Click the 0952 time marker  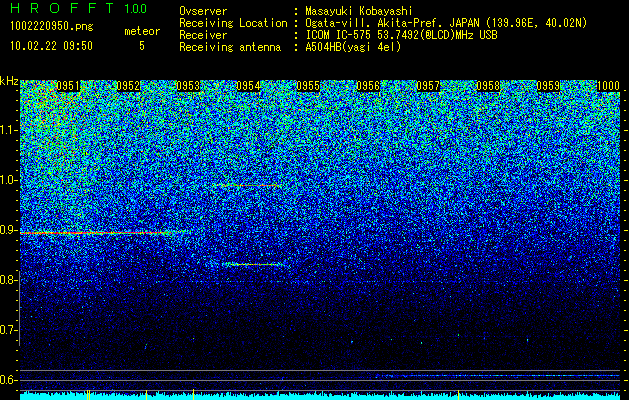(128, 86)
